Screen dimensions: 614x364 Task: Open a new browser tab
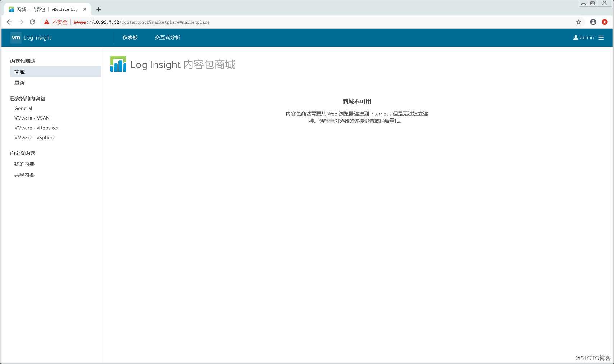99,9
